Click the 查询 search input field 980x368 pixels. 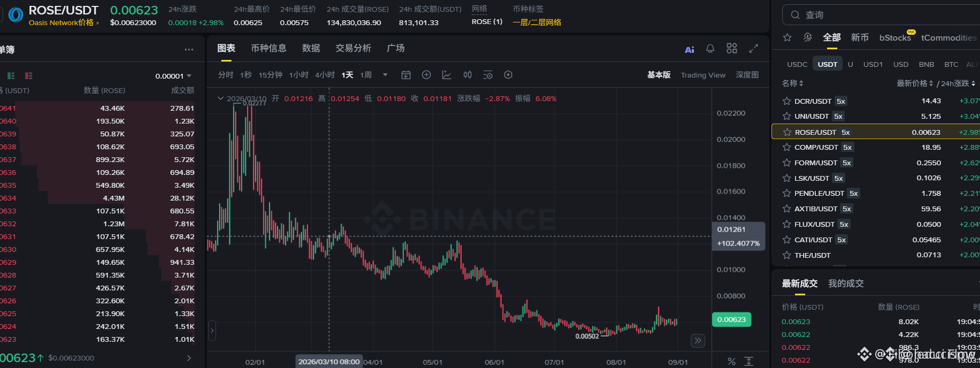point(881,15)
